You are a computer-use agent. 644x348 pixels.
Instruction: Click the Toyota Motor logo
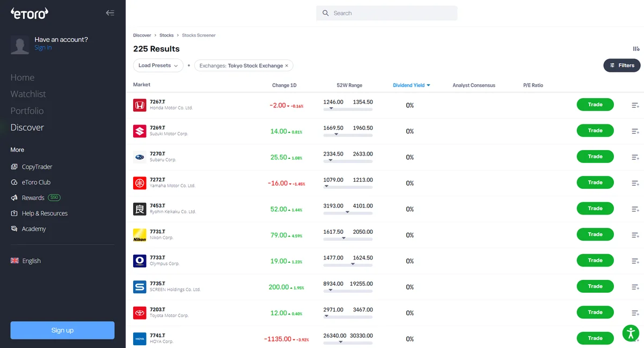[x=140, y=313]
